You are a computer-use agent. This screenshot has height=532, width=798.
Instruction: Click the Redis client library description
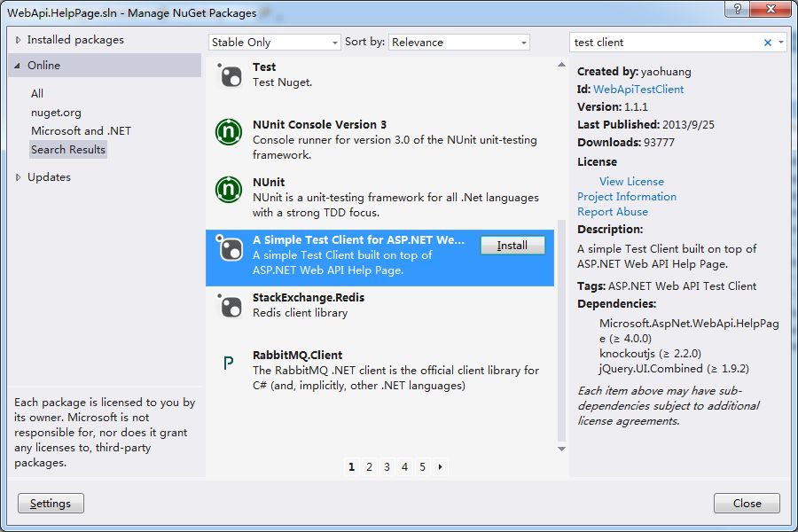click(301, 313)
